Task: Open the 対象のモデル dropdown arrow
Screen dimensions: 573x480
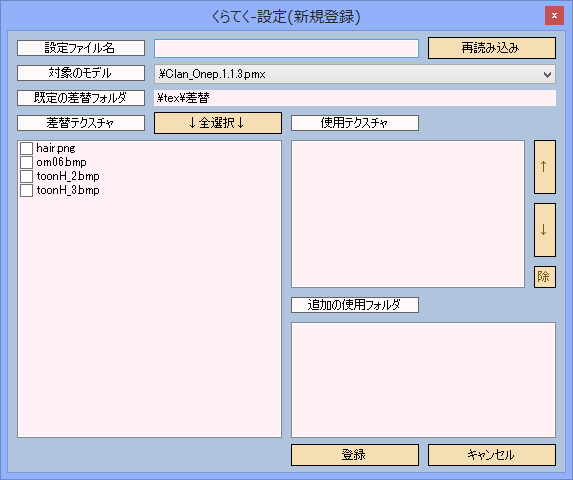Action: click(547, 75)
